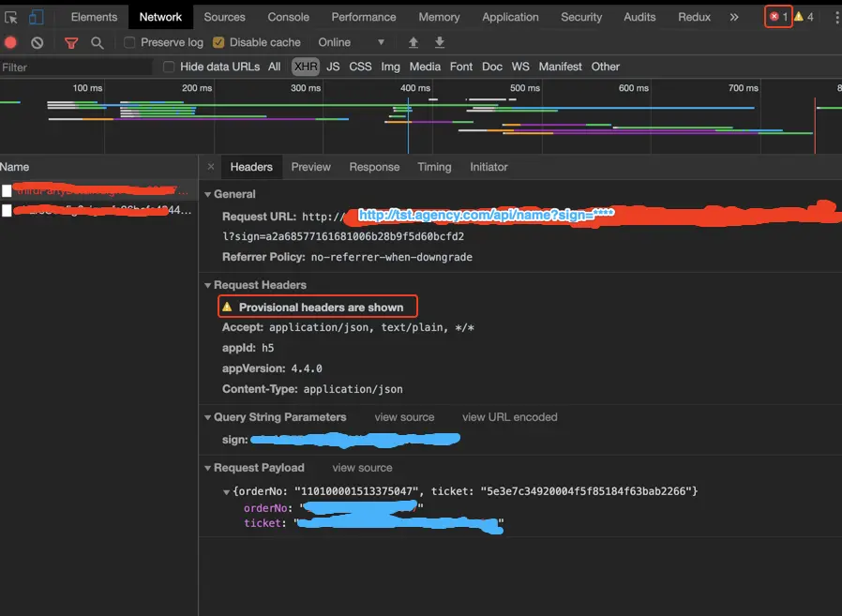Filter requests by CSS
Image resolution: width=842 pixels, height=616 pixels.
360,67
